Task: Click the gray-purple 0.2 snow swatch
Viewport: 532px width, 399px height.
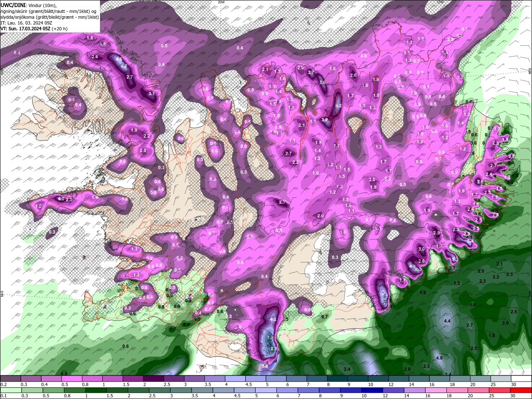Action: pos(10,378)
